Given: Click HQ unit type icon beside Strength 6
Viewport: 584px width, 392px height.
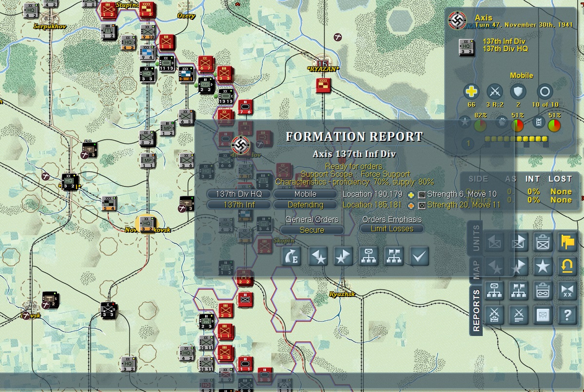Looking at the screenshot, I should [422, 194].
